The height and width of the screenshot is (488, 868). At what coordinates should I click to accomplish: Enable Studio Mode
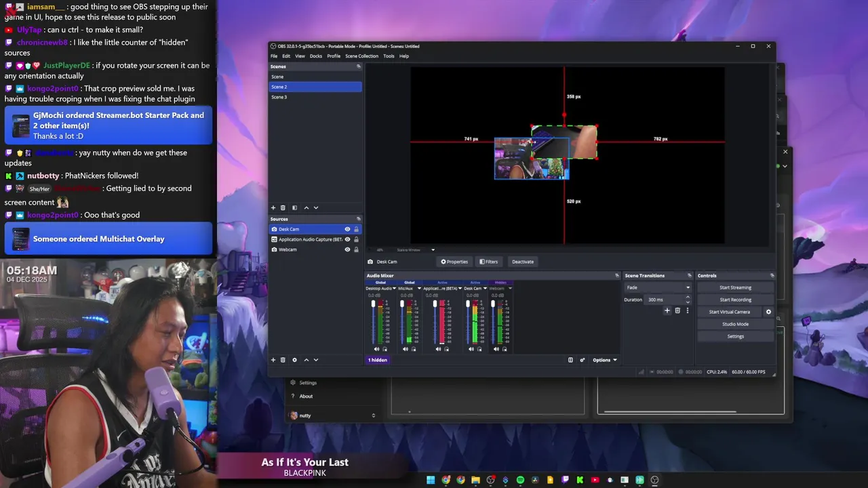[736, 324]
